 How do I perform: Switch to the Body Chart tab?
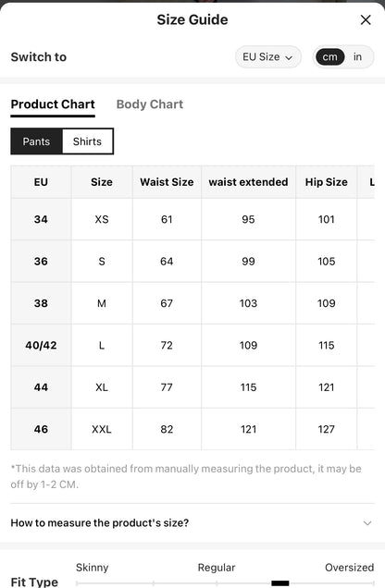point(150,104)
